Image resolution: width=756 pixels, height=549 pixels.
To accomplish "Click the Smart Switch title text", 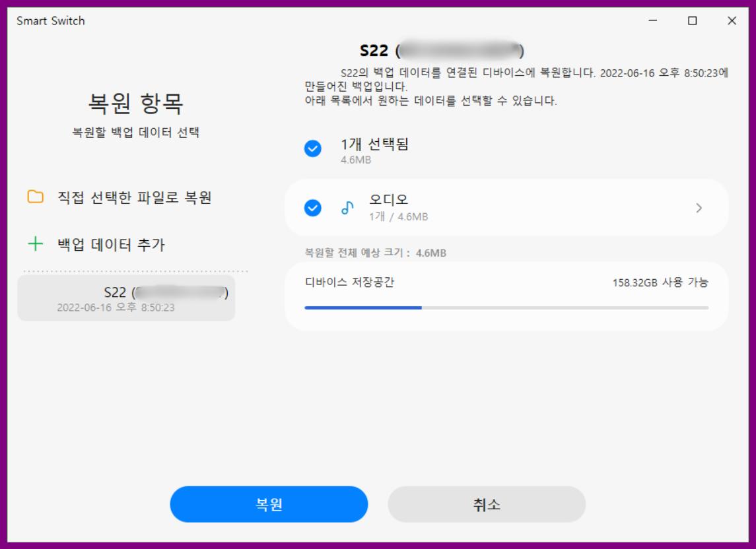I will pyautogui.click(x=51, y=20).
